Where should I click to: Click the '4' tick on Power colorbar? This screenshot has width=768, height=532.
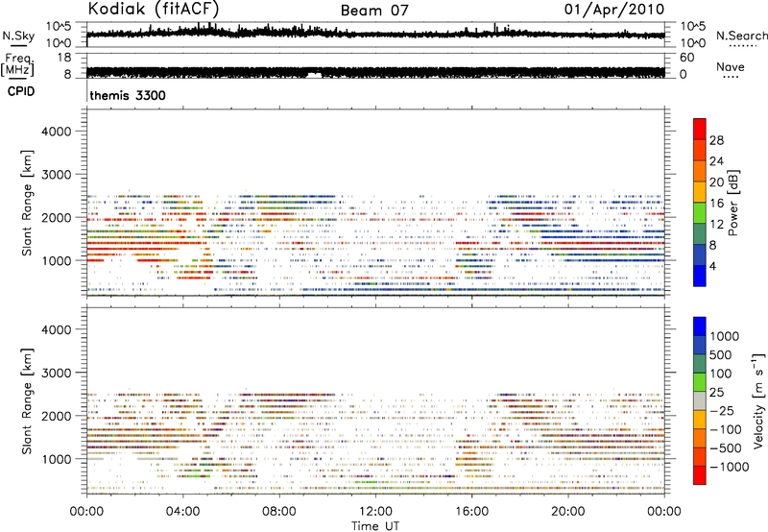(x=712, y=267)
